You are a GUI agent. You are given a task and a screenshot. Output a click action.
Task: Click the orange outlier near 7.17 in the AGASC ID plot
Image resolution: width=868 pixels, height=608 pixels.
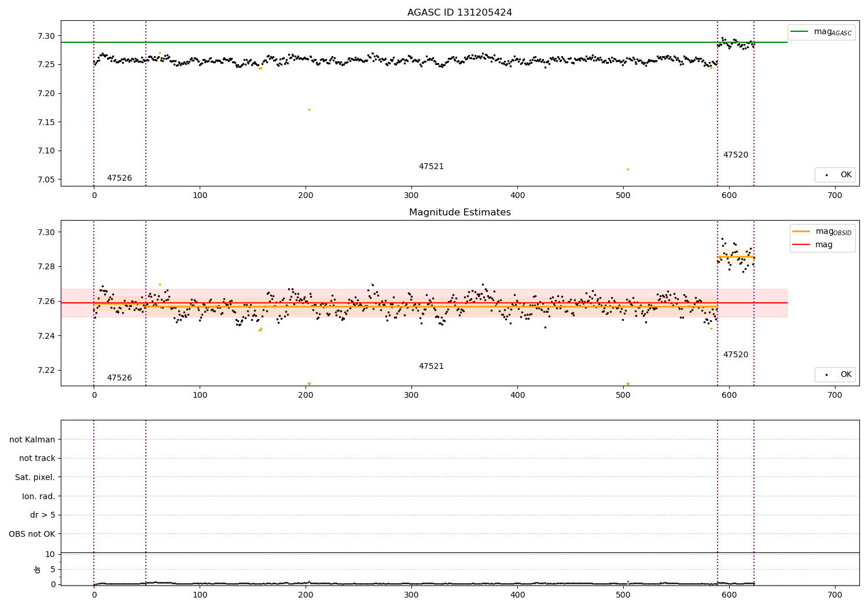309,109
